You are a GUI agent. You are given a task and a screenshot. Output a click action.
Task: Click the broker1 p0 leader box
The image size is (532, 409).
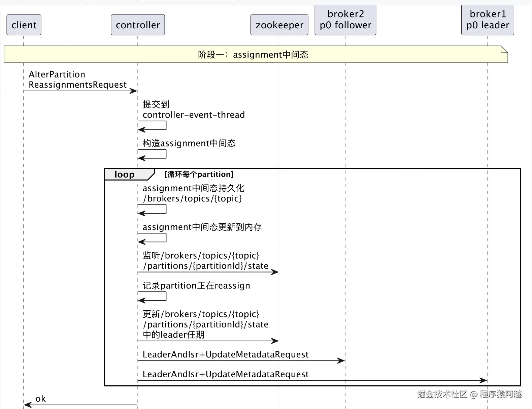488,20
